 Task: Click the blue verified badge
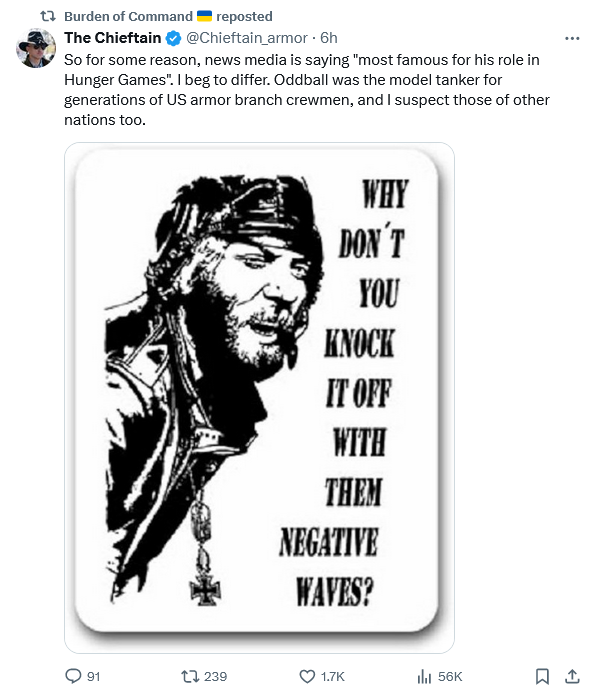coord(173,39)
